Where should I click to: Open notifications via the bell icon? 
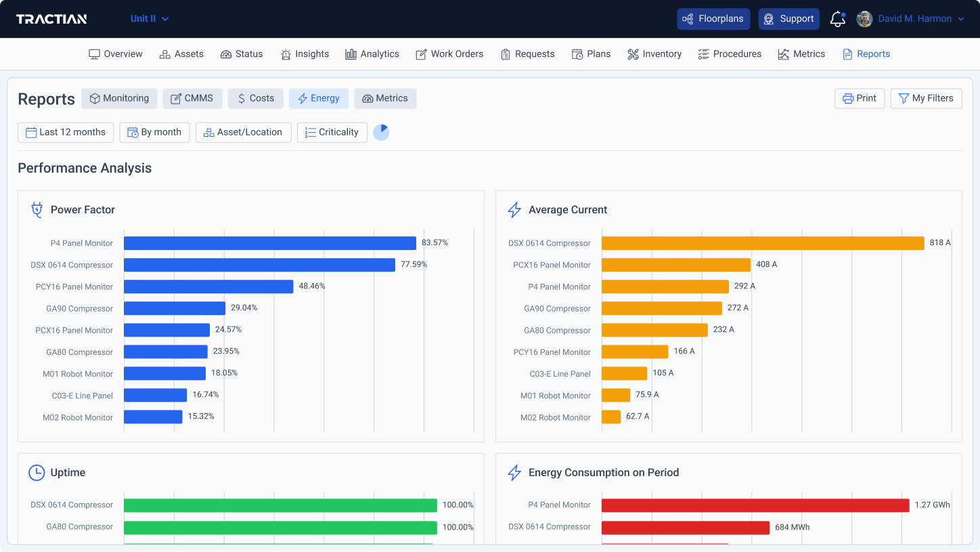click(x=837, y=19)
